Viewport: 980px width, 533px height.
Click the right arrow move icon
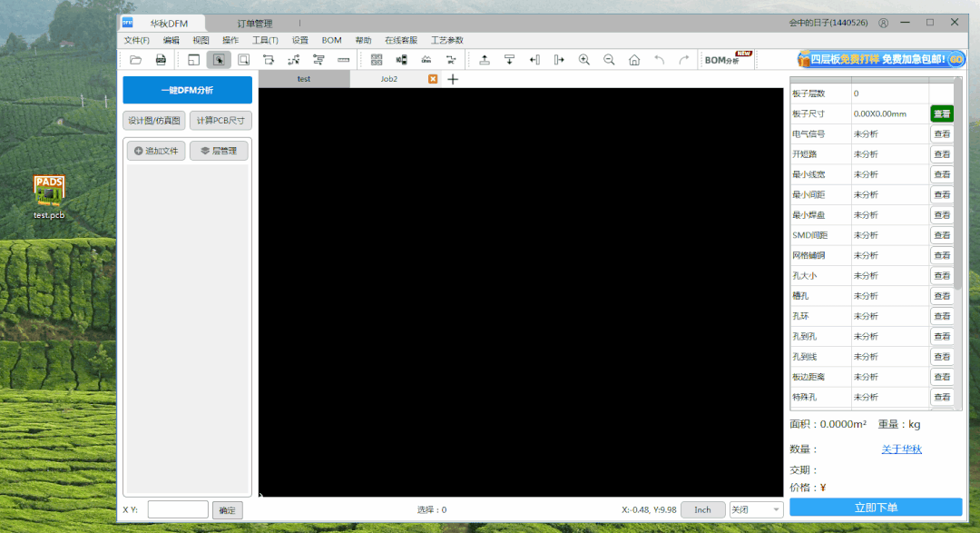pos(559,60)
